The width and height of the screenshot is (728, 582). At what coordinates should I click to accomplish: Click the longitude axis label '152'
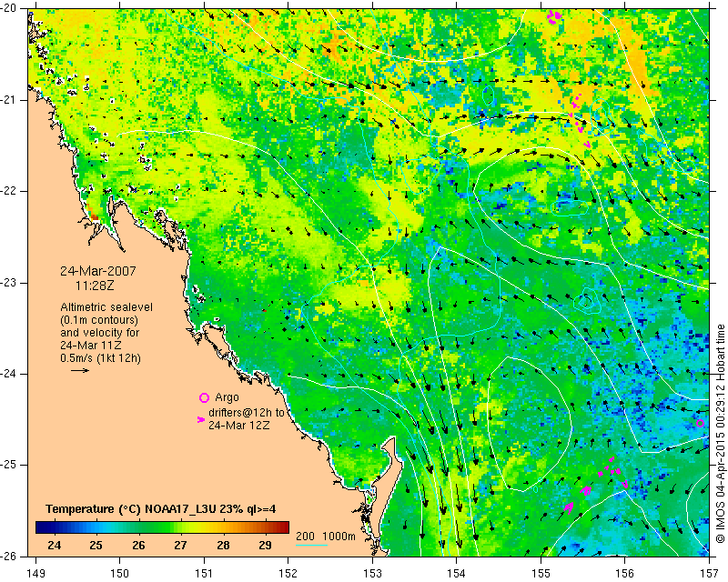[288, 574]
